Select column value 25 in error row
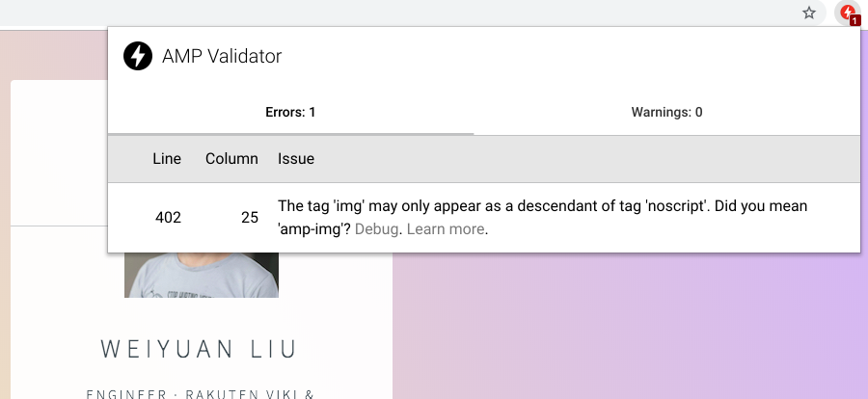 250,218
